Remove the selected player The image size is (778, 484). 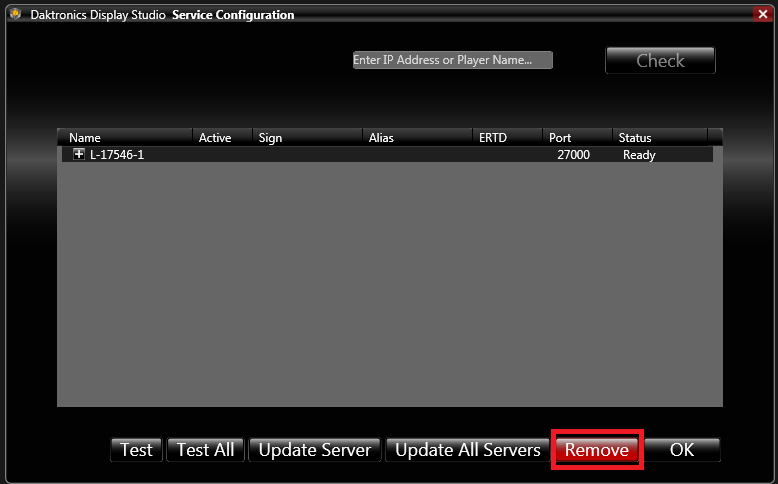pyautogui.click(x=597, y=450)
